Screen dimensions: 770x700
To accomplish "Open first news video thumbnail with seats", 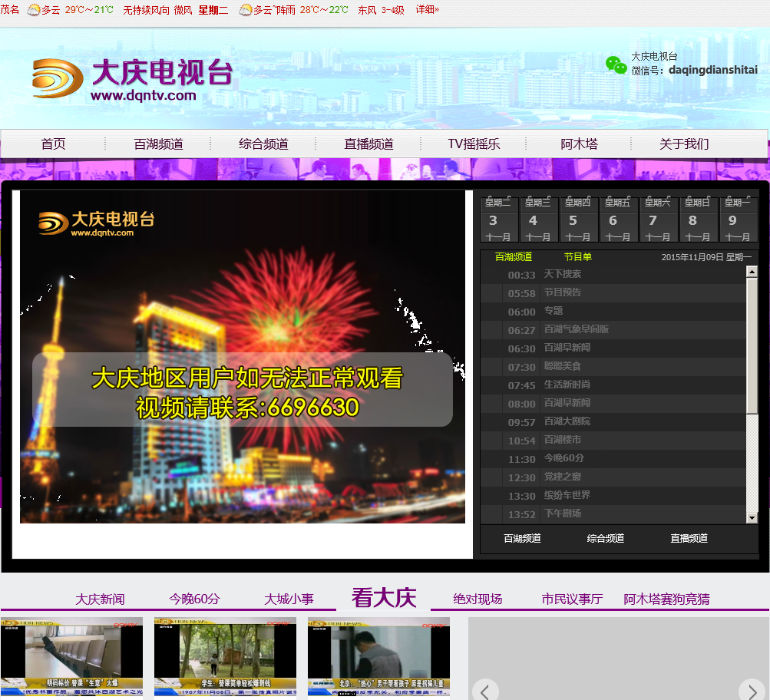I will pos(71,656).
